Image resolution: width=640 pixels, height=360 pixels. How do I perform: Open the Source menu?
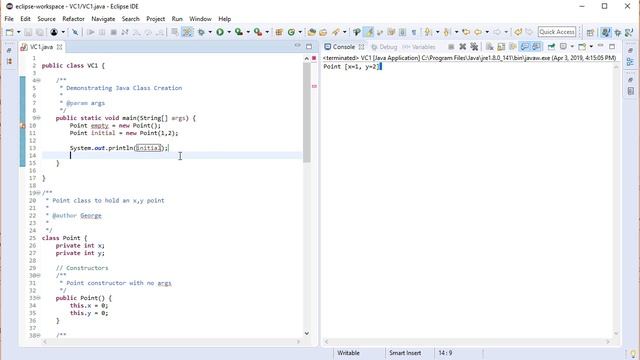(46, 19)
